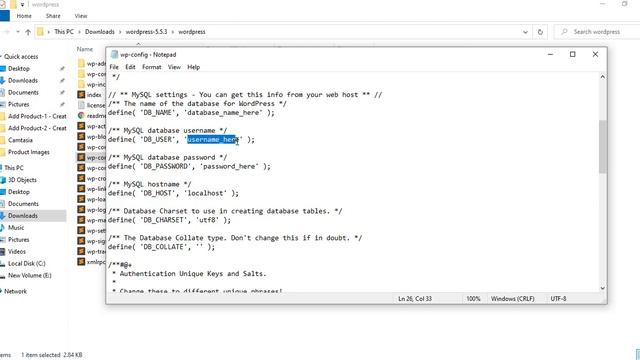Click the 'localhost' value in Notepad
This screenshot has height=360, width=640.
[205, 193]
